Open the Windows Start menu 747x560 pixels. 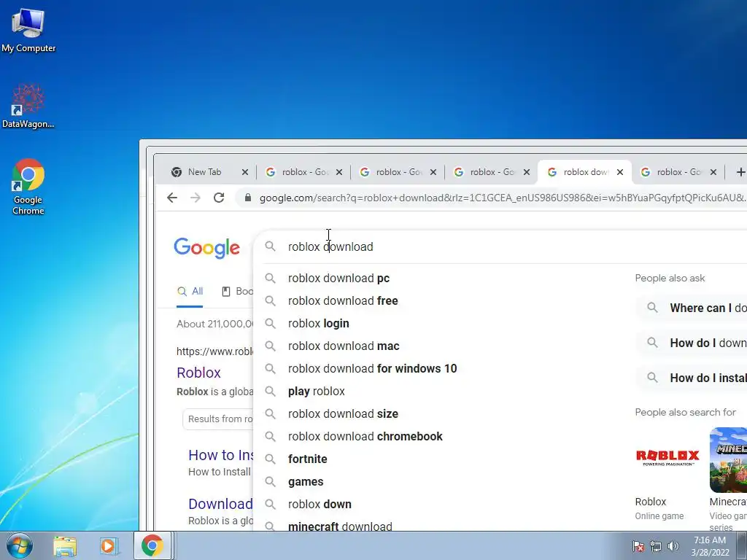pos(19,545)
